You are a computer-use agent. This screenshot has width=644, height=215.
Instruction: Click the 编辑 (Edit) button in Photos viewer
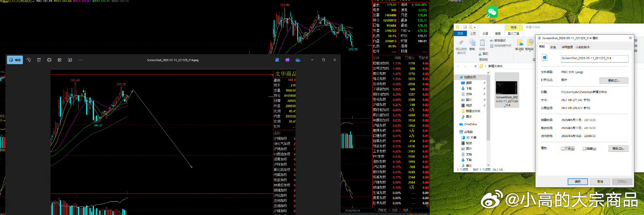(15, 60)
